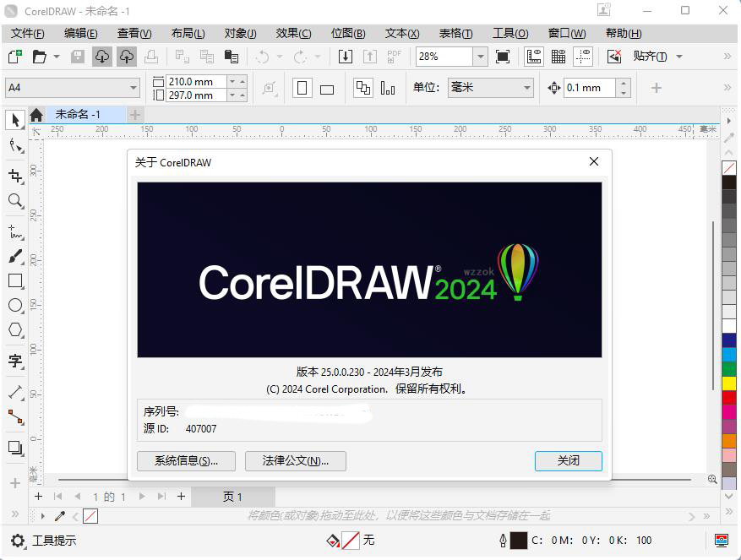Select the Drop Shadow tool
This screenshot has height=560, width=741.
pyautogui.click(x=15, y=448)
